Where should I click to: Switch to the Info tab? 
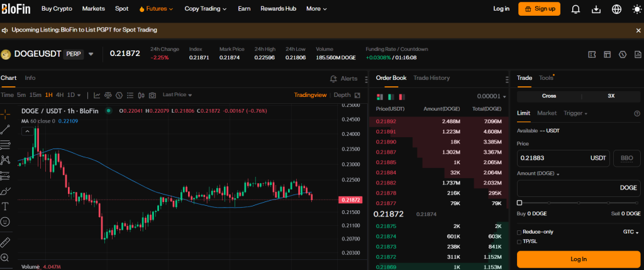pos(30,78)
